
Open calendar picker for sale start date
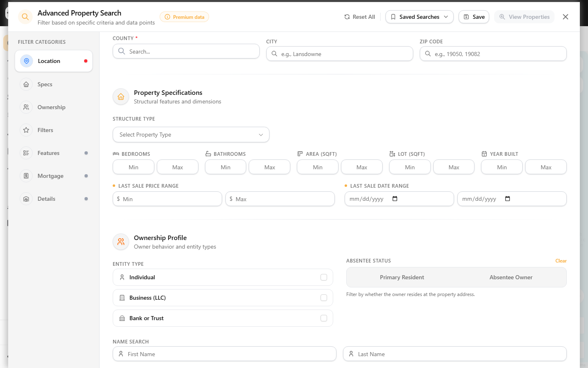coord(395,199)
